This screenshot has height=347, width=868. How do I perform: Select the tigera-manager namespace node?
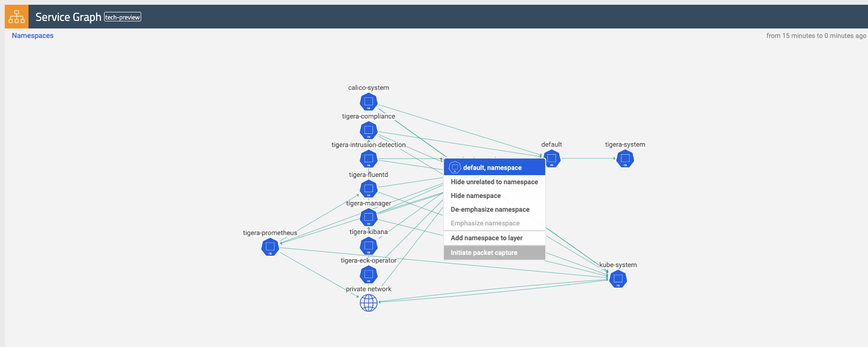pyautogui.click(x=368, y=217)
